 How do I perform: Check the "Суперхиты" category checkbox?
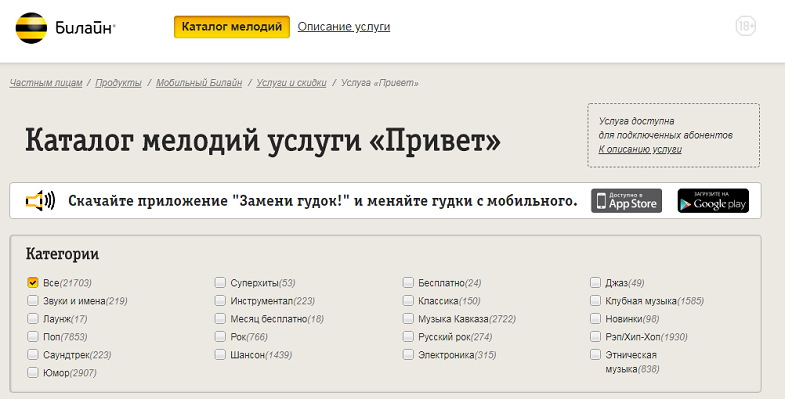(x=220, y=282)
